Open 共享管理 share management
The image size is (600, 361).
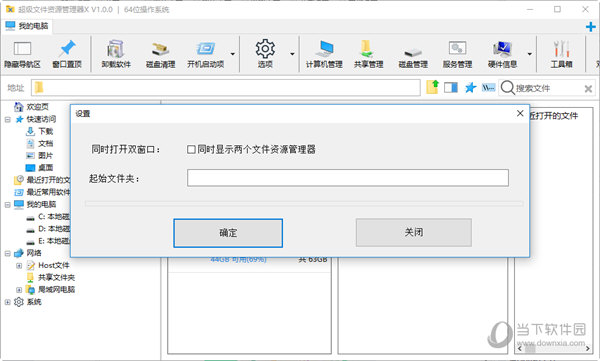tap(368, 55)
